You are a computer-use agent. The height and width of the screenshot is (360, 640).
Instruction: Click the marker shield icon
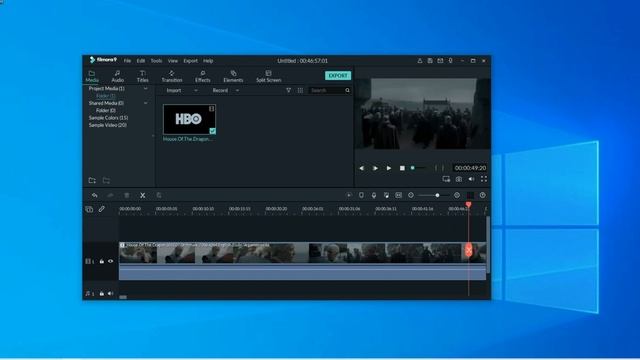coord(361,196)
